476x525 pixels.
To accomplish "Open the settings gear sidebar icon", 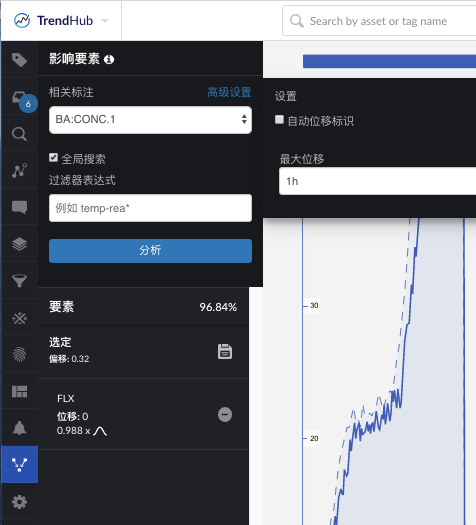I will click(19, 502).
